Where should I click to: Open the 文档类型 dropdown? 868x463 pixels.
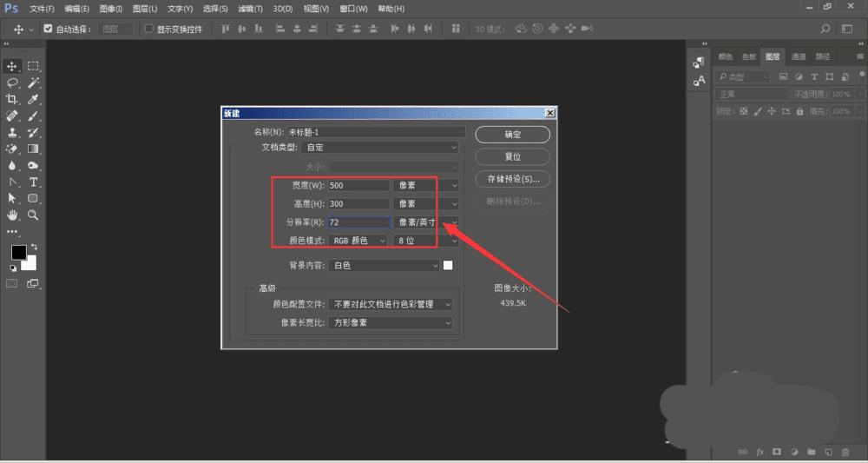tap(380, 148)
